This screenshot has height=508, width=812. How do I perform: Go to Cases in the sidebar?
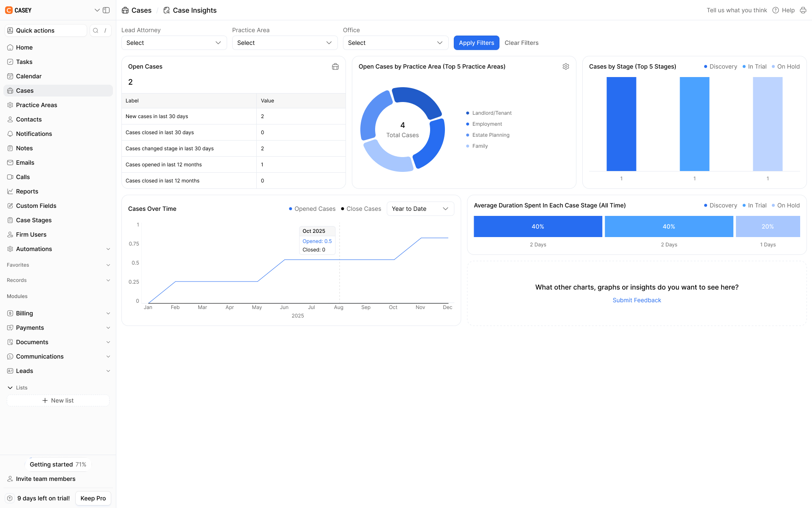tap(58, 91)
